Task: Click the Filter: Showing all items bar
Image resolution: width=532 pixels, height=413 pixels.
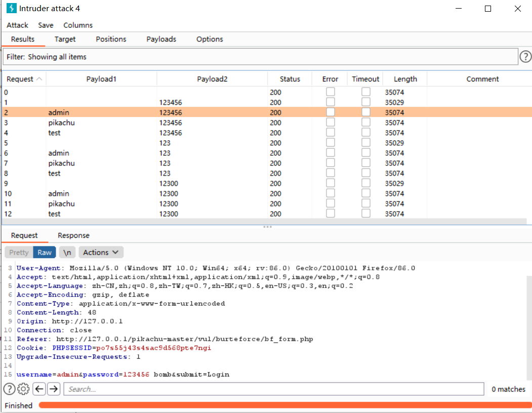Action: point(260,57)
